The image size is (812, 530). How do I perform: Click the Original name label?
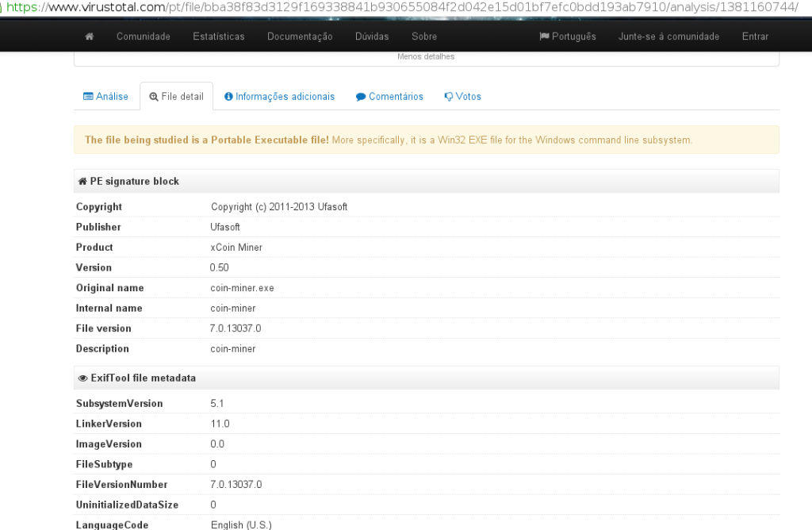click(109, 287)
